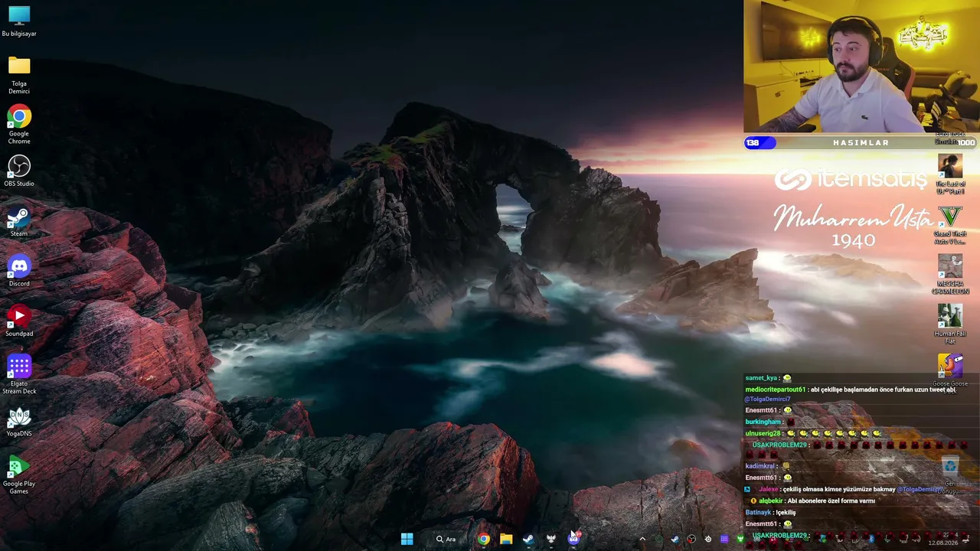Select the Tolga Demirci folder on desktop
This screenshot has width=980, height=551.
coord(19,75)
